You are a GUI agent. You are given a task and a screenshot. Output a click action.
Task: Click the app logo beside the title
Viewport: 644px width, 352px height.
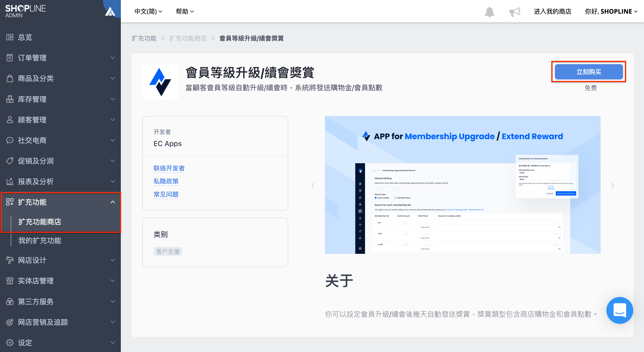pyautogui.click(x=160, y=82)
